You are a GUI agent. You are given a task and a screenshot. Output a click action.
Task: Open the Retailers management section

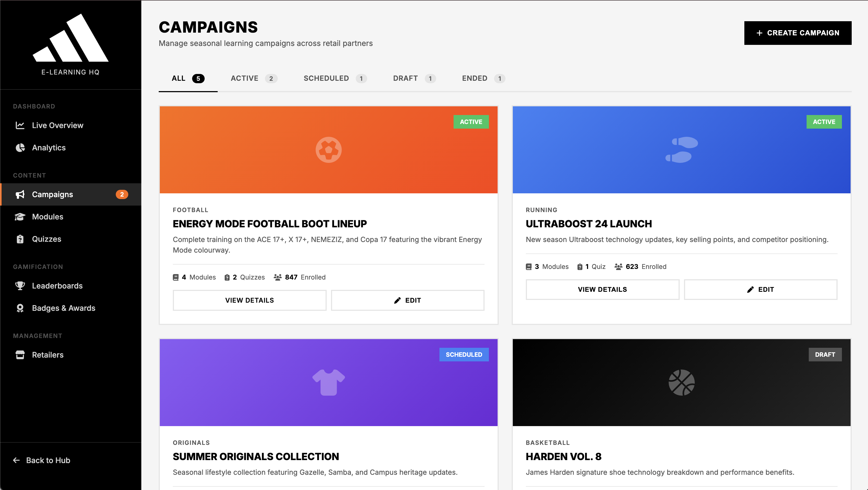[48, 355]
